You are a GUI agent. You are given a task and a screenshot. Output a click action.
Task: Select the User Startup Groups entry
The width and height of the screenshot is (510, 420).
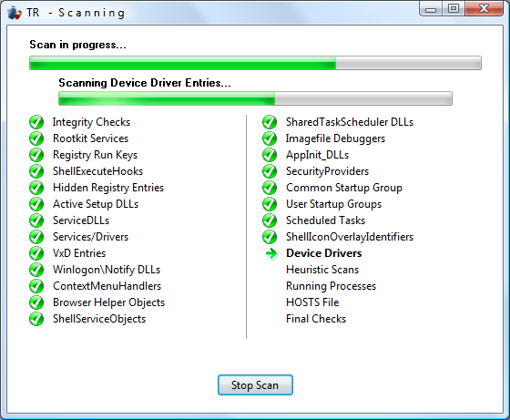coord(333,204)
